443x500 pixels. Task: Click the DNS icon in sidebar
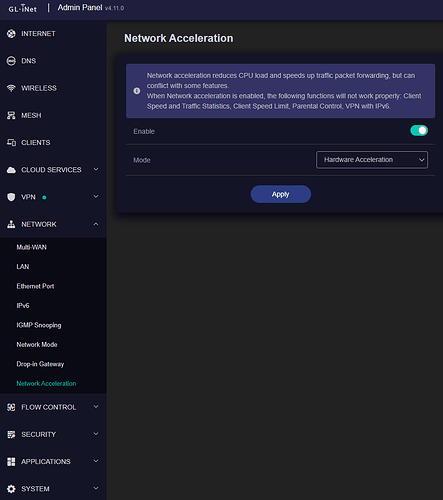click(x=11, y=61)
